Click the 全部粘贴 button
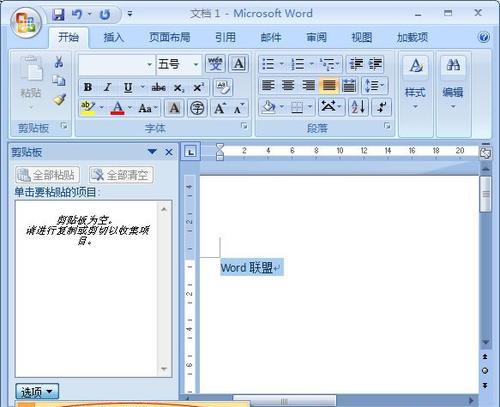500x407 pixels. click(47, 175)
